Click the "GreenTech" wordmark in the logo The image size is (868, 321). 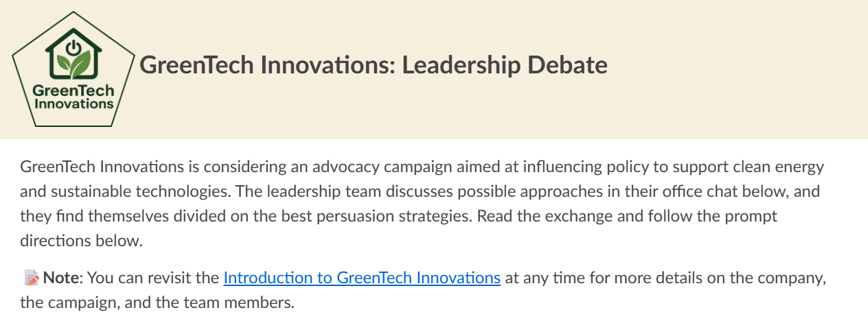pyautogui.click(x=73, y=91)
